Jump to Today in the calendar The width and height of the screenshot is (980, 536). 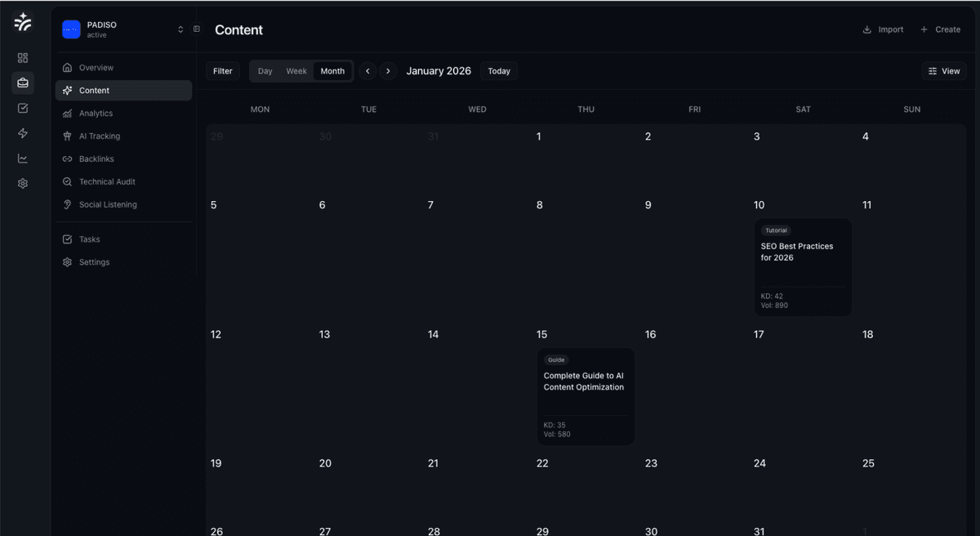(499, 71)
